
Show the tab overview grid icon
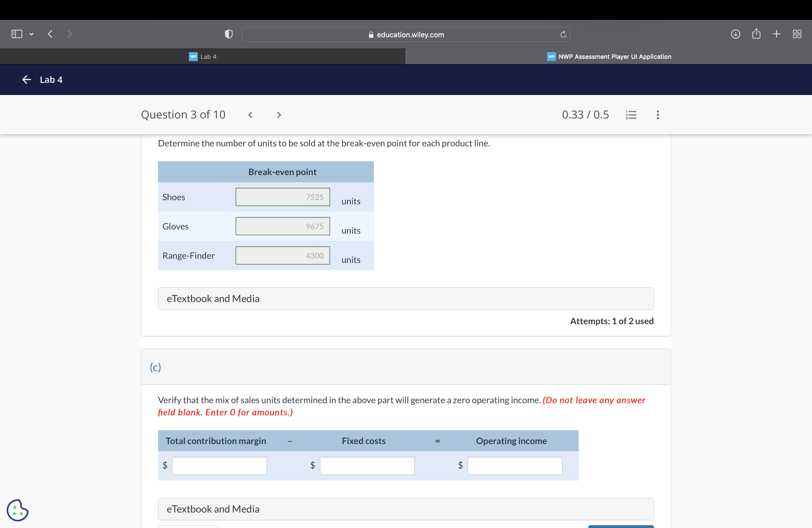click(797, 34)
